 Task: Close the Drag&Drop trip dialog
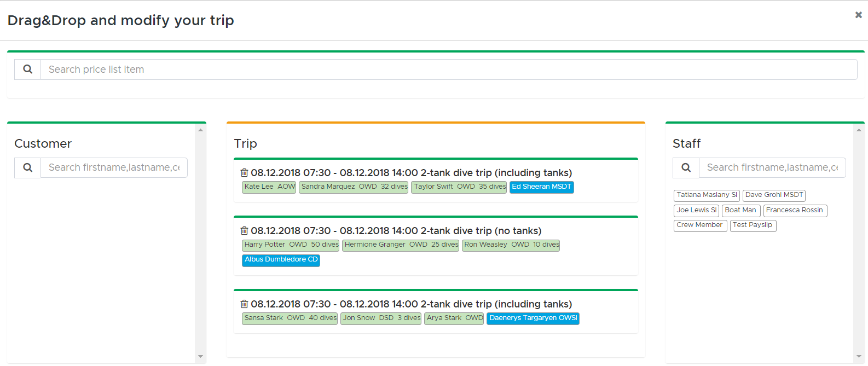(x=858, y=15)
